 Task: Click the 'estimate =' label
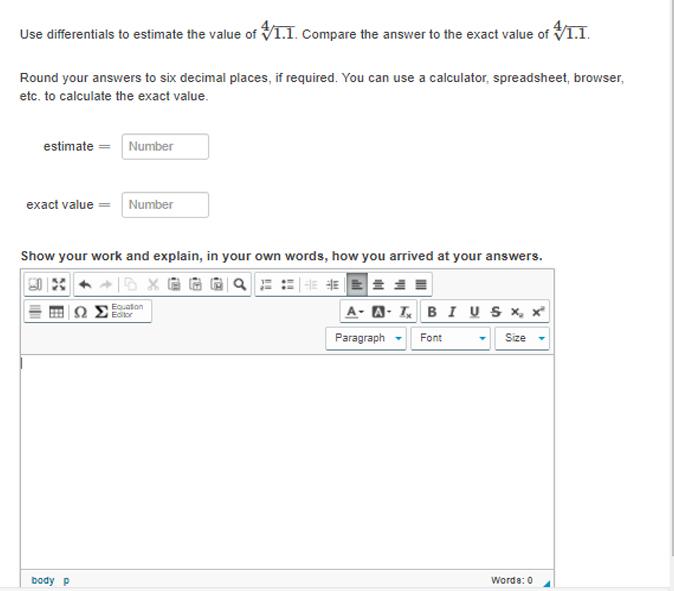(77, 147)
